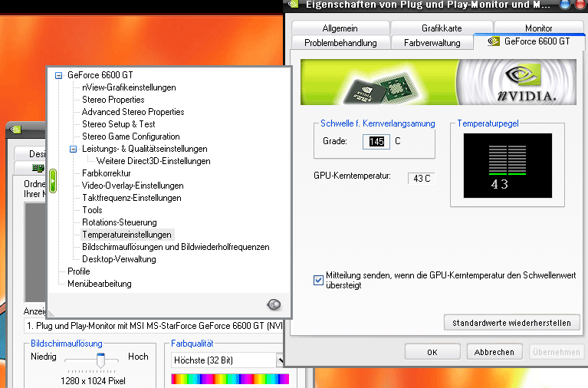588x388 pixels.
Task: Open Desktop-Verwaltung
Action: (120, 259)
